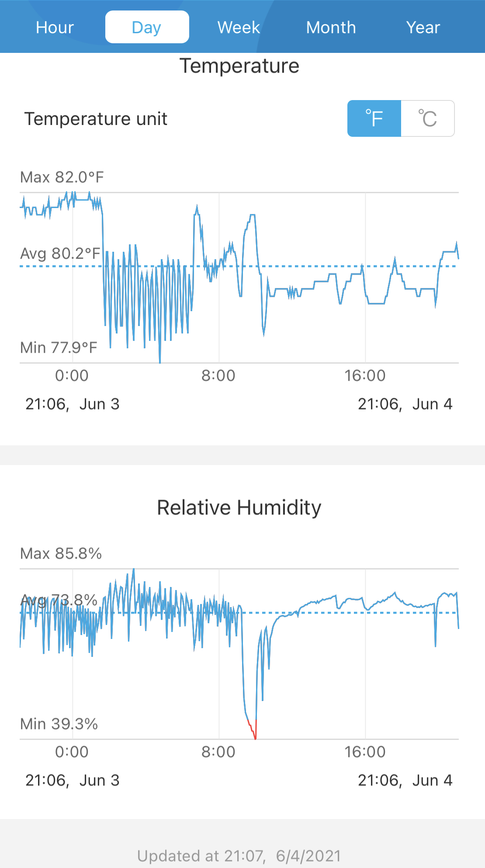
Task: Tap the Avg 73.8% humidity label
Action: pyautogui.click(x=59, y=601)
